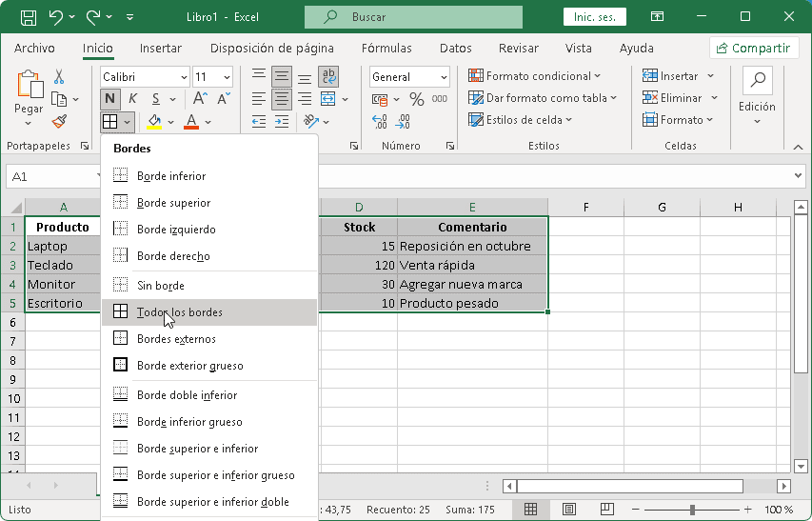Image resolution: width=812 pixels, height=521 pixels.
Task: Choose Todos los bordes menu entry
Action: [180, 312]
